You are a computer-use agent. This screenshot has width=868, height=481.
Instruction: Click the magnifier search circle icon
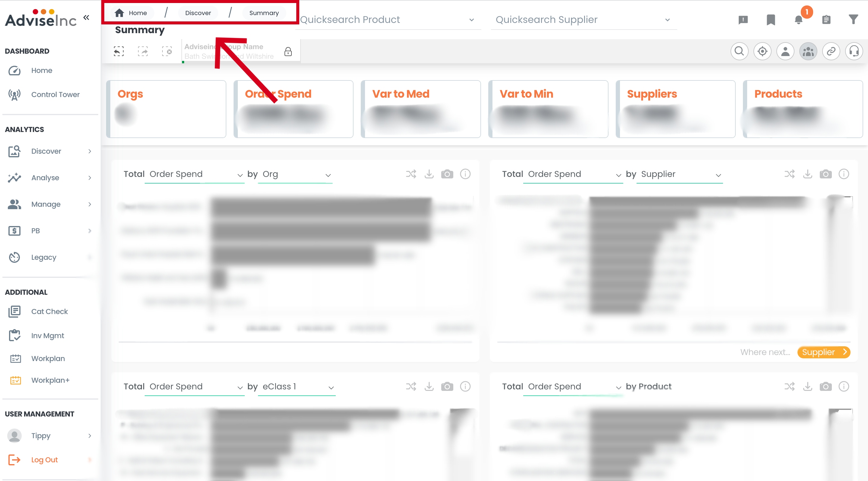(x=739, y=51)
